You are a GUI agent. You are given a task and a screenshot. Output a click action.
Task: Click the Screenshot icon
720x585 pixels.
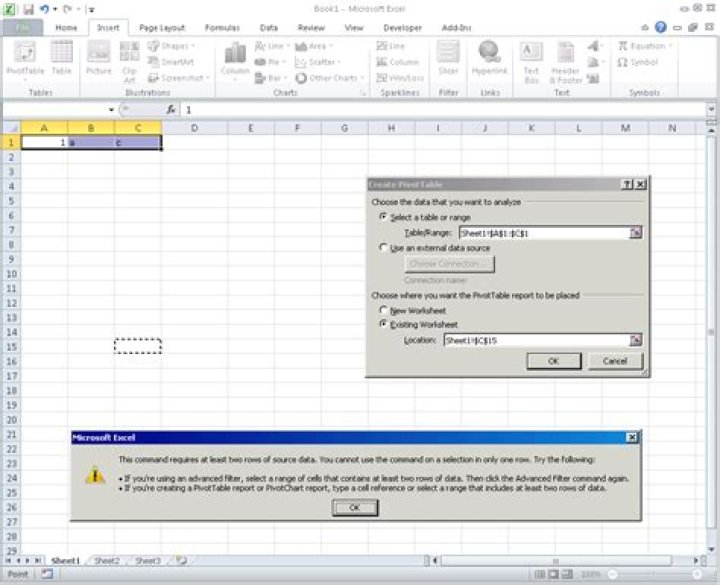click(x=153, y=78)
